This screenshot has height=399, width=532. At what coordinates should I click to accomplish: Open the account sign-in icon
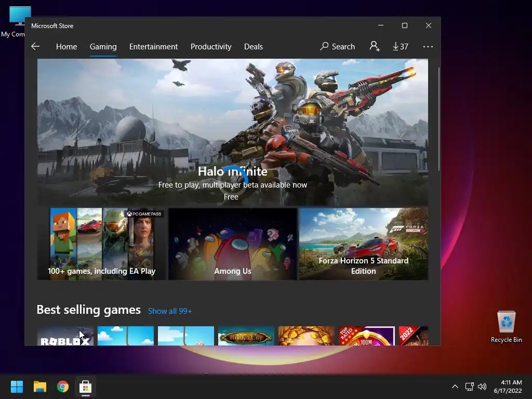click(x=374, y=46)
